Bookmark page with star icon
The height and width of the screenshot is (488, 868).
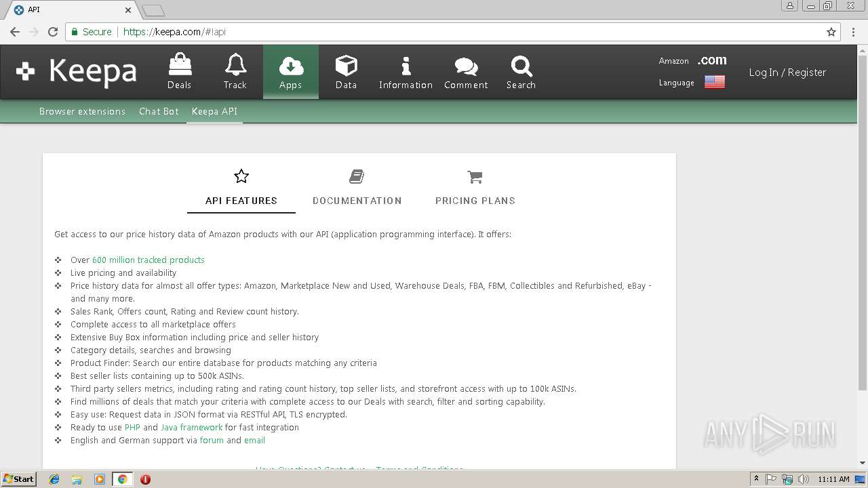pyautogui.click(x=831, y=32)
